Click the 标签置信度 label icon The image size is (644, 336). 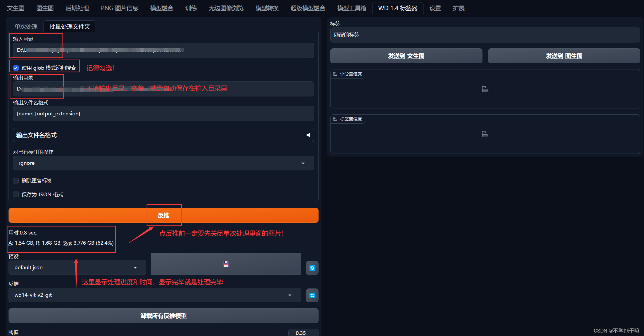click(335, 119)
